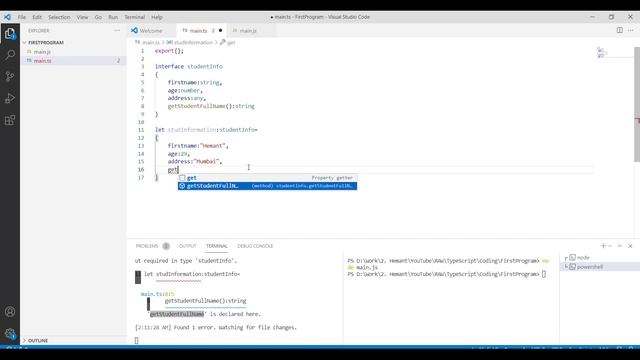Open the File menu
Viewport: 640px width, 360px height.
pos(22,17)
